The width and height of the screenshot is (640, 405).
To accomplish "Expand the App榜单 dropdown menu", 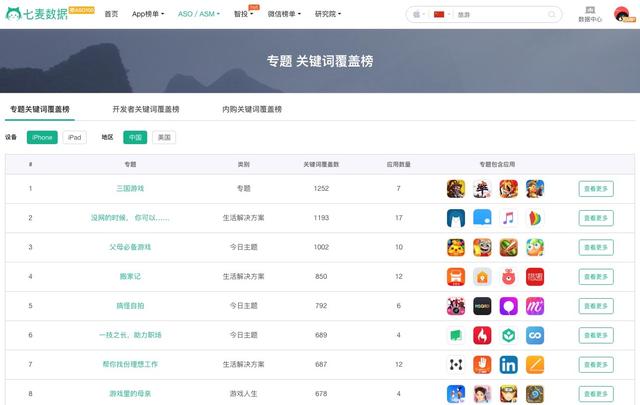I will pyautogui.click(x=149, y=14).
